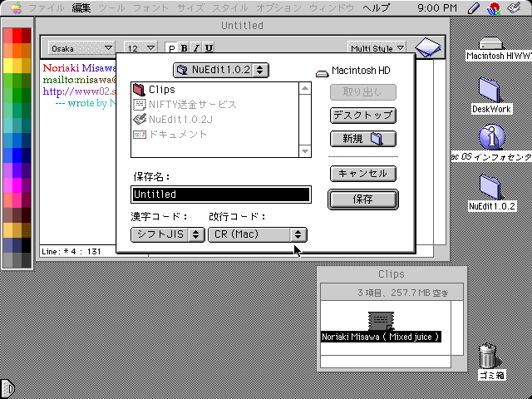The height and width of the screenshot is (399, 532).
Task: Open the フォント menu
Action: [x=151, y=7]
